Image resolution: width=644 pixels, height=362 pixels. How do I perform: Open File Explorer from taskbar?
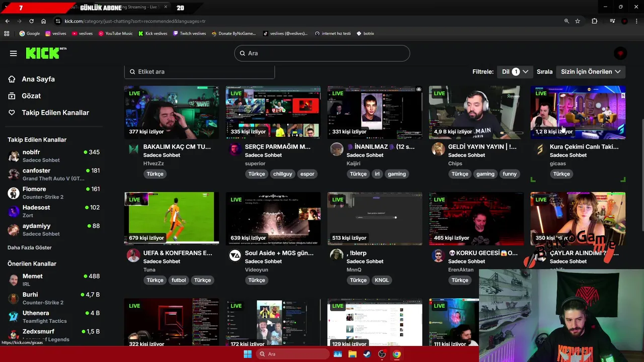(x=352, y=354)
